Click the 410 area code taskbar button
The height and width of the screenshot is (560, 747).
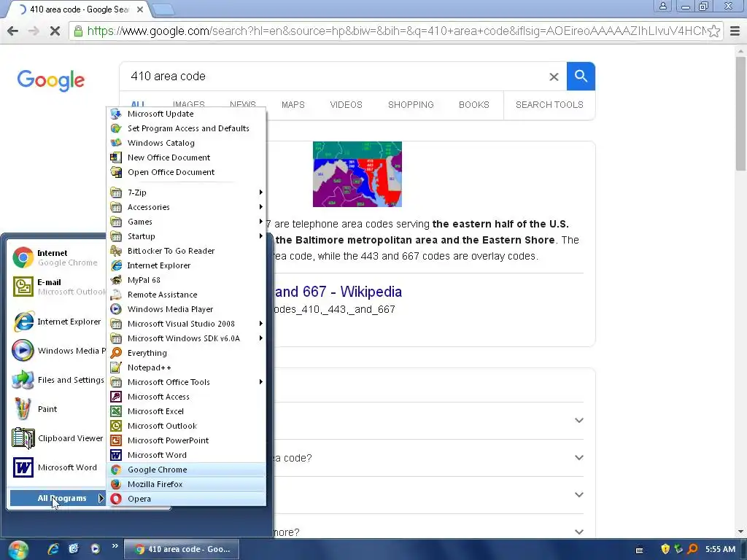[x=182, y=549]
